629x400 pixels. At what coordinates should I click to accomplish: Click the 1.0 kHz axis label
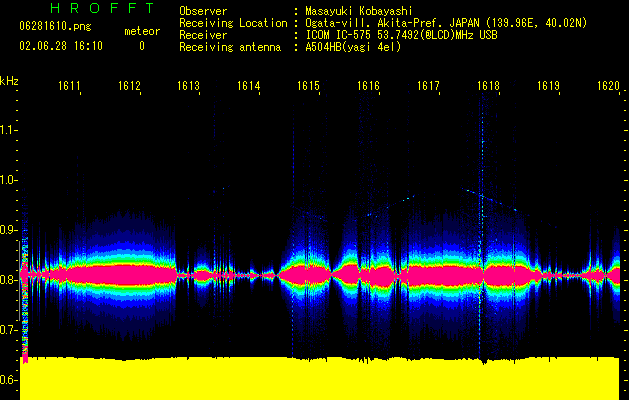[x=7, y=180]
